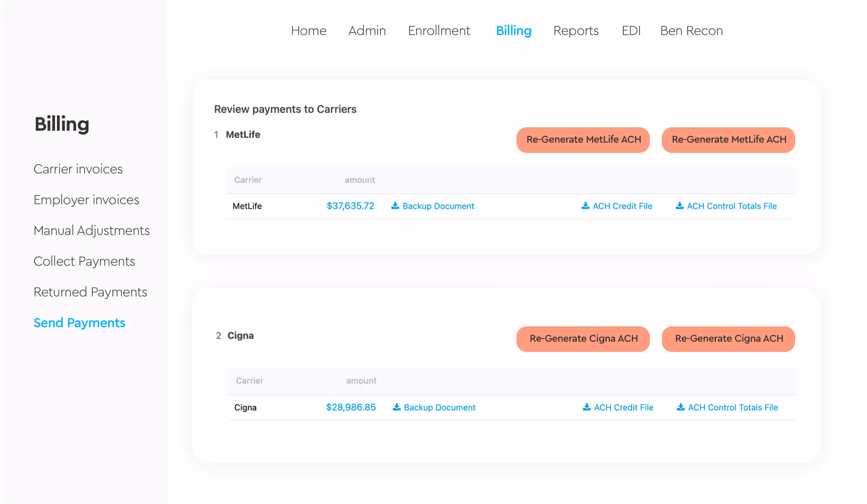Open the Ben Recon tab
The height and width of the screenshot is (504, 867).
coord(692,31)
